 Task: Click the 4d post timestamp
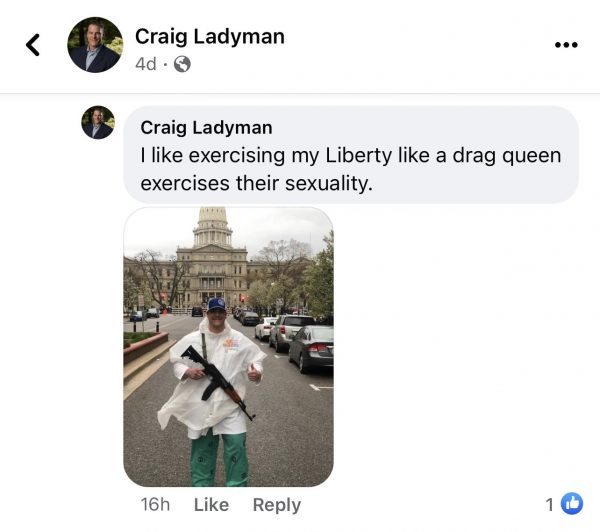[146, 64]
